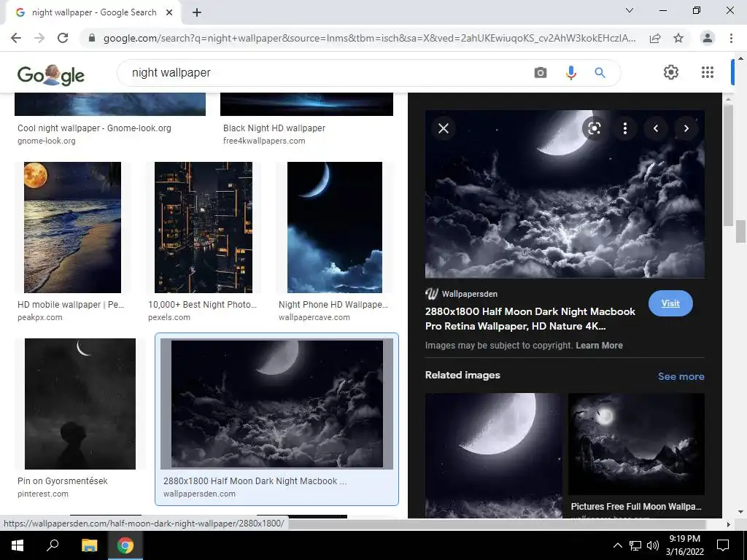
Task: Open the HD mobile wallpaper beach thumbnail
Action: tap(72, 227)
